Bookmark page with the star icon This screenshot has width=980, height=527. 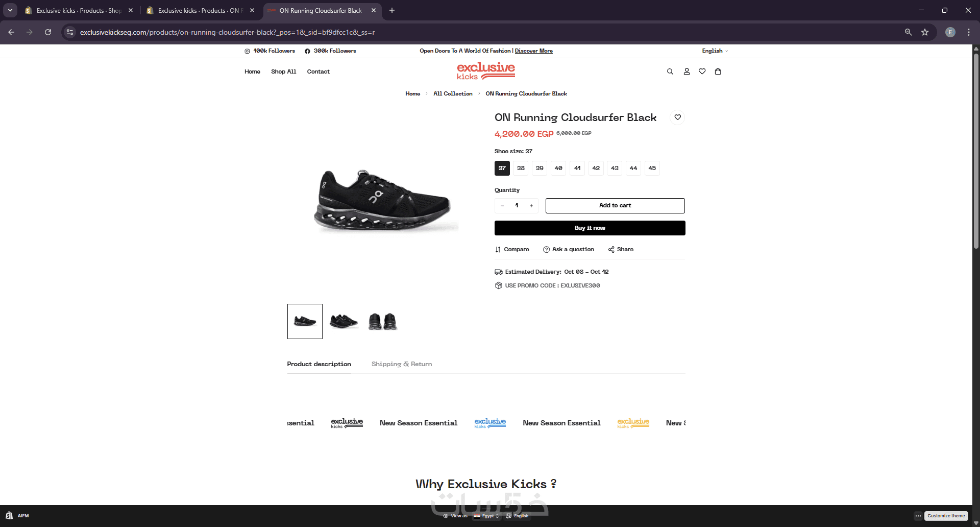(x=925, y=32)
